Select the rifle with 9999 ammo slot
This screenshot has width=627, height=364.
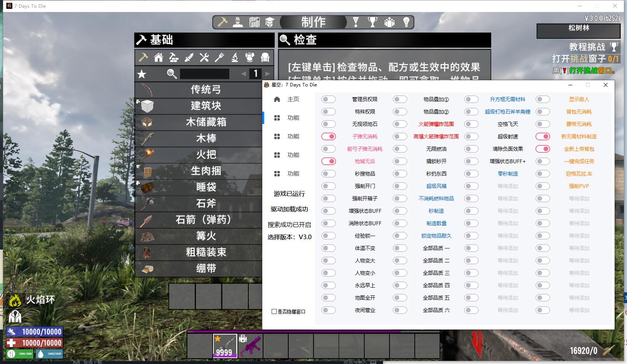225,346
